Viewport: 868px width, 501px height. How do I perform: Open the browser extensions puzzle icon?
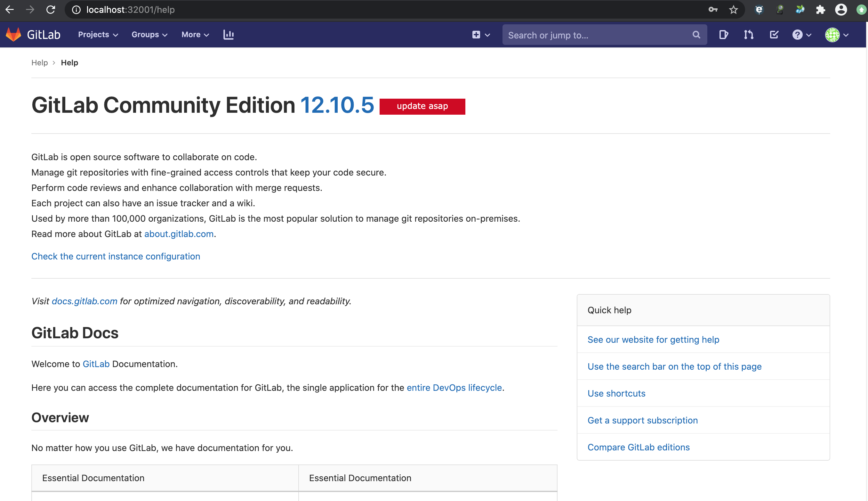click(x=820, y=10)
